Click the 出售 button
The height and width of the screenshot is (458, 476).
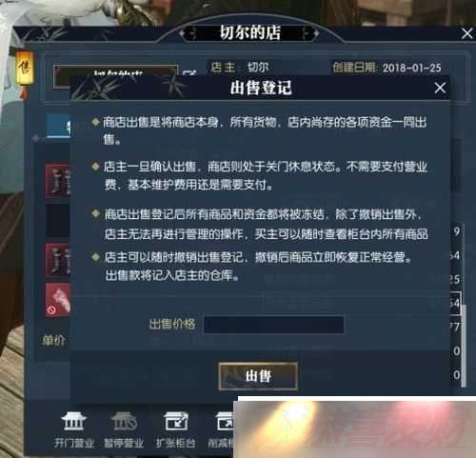[258, 376]
